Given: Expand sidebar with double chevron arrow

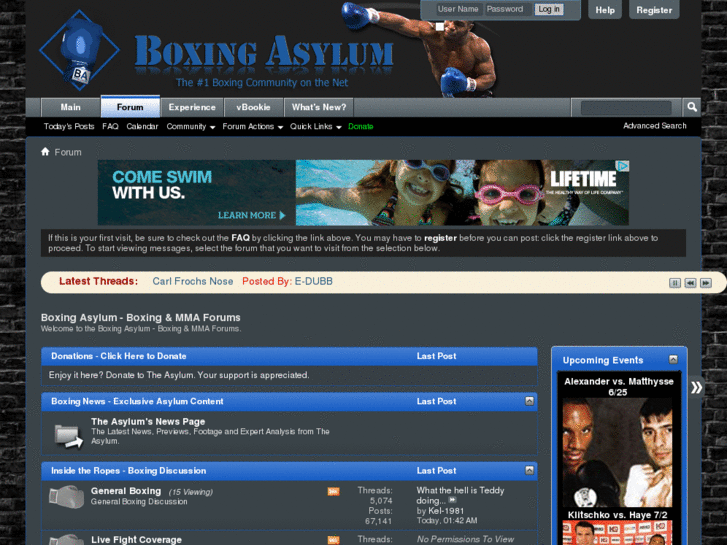Looking at the screenshot, I should tap(696, 387).
